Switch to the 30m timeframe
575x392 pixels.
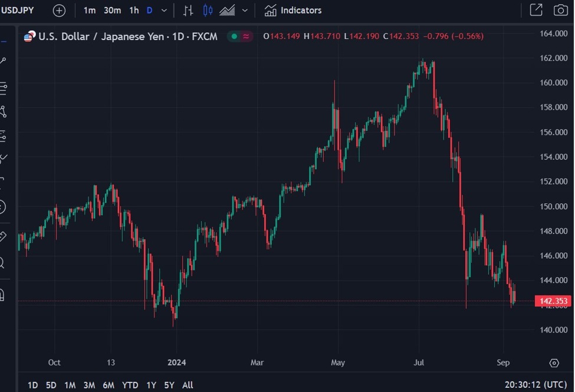point(112,10)
